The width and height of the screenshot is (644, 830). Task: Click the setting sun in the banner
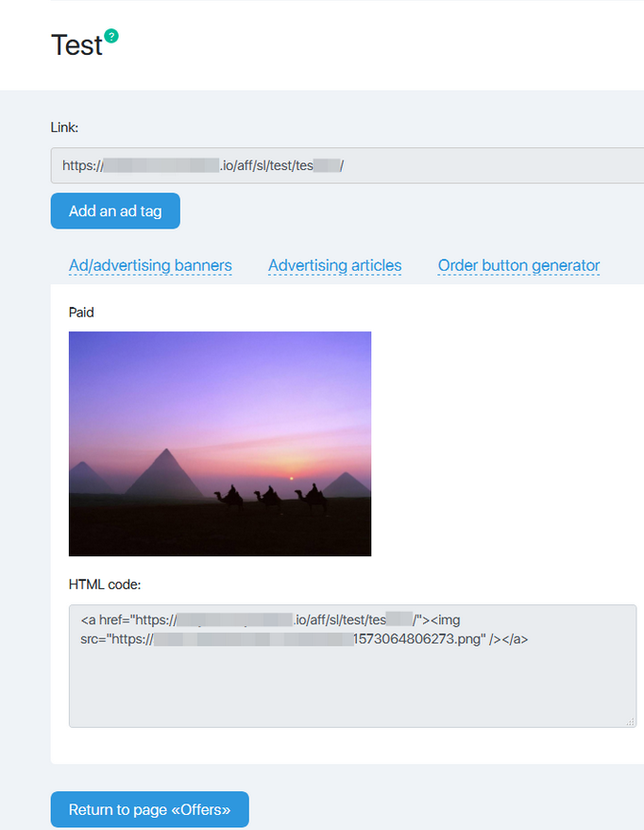[291, 478]
